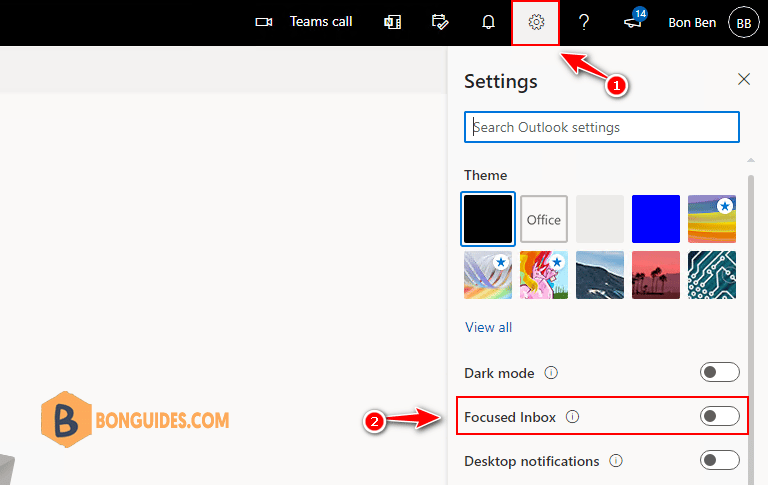The image size is (768, 485).
Task: Show Focused Inbox info icon
Action: pos(572,416)
